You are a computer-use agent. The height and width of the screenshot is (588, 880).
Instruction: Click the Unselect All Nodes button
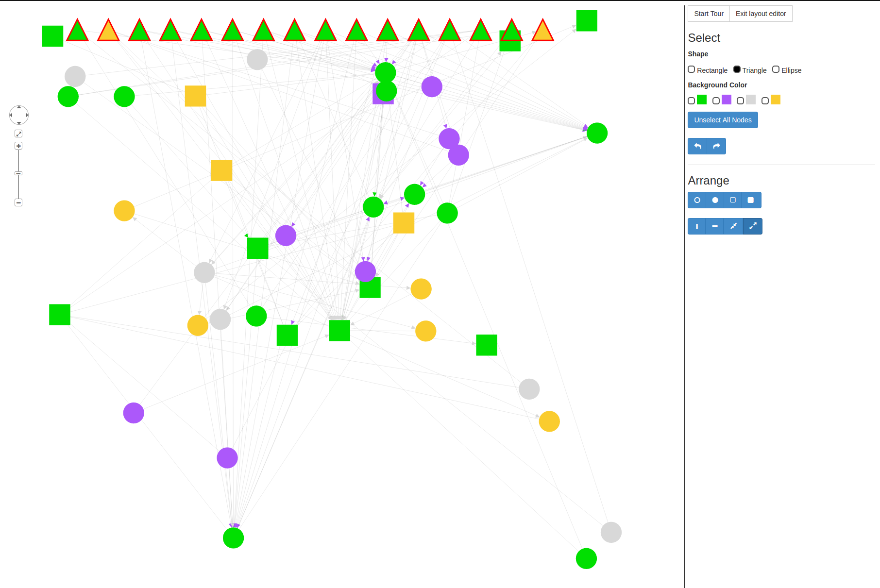click(723, 120)
